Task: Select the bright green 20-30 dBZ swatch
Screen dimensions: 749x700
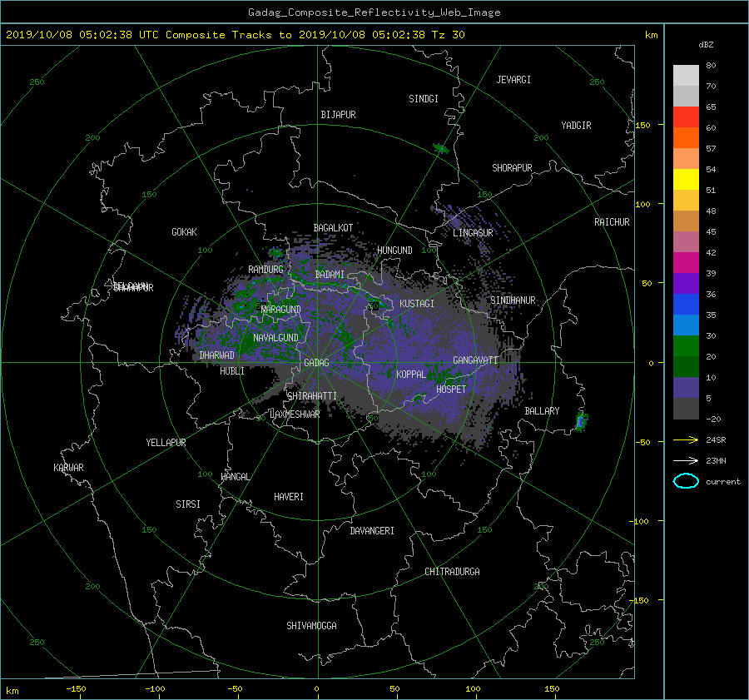Action: pos(686,346)
